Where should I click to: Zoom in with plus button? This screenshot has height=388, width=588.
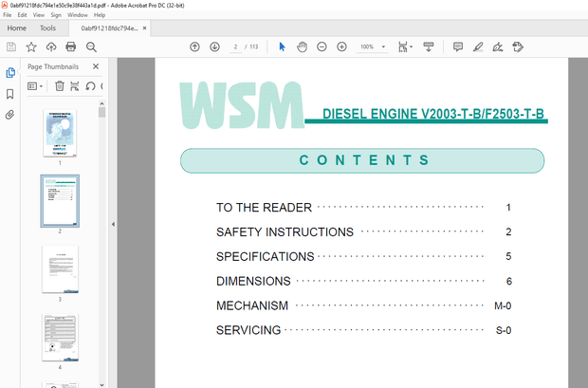[x=341, y=46]
